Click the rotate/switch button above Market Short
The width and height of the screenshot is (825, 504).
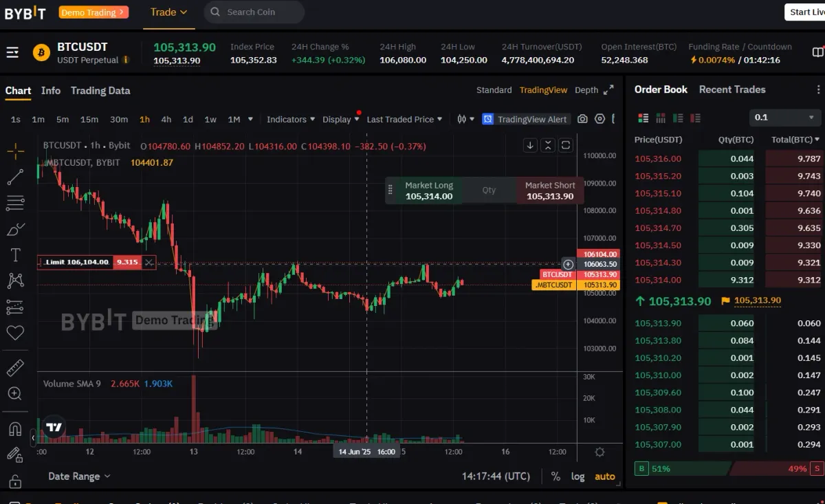pos(566,145)
